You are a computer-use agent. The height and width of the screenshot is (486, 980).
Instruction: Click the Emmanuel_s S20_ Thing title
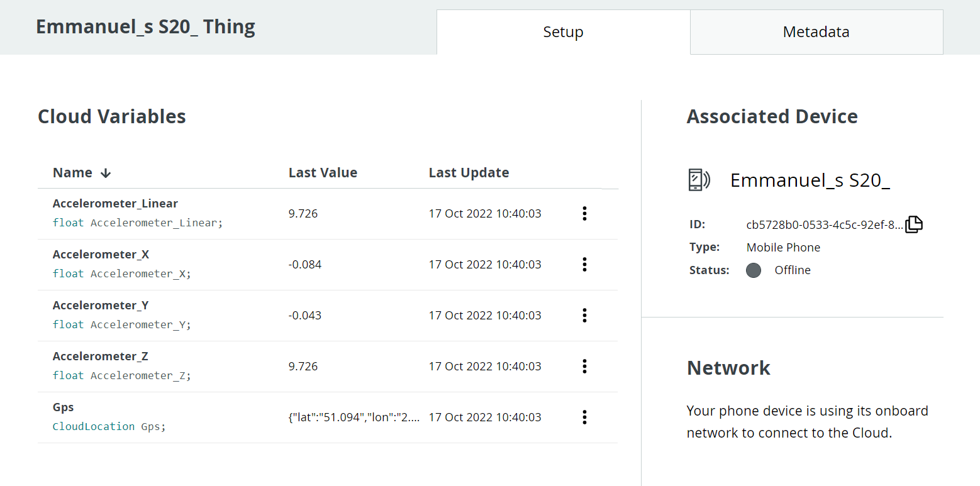145,28
